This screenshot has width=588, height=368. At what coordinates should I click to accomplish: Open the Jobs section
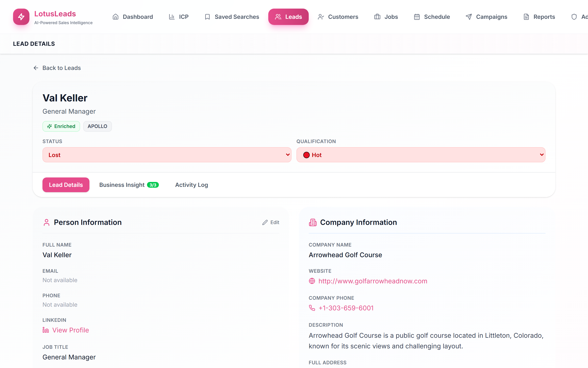pos(386,17)
